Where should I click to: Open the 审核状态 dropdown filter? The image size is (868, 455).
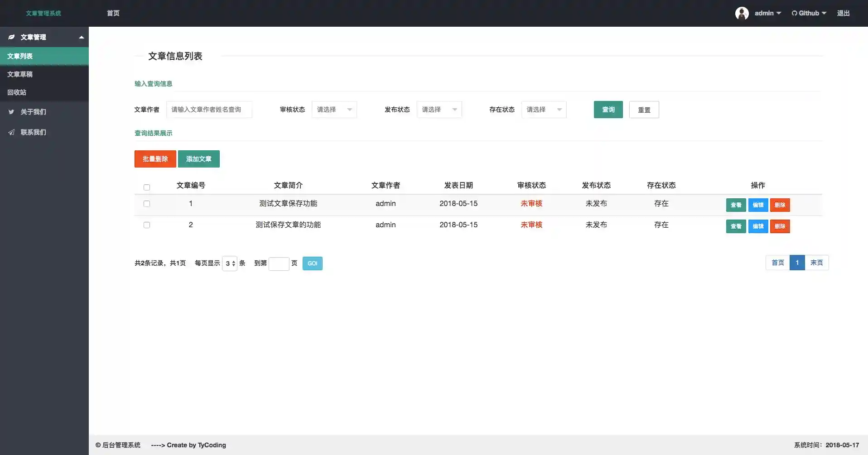(334, 110)
